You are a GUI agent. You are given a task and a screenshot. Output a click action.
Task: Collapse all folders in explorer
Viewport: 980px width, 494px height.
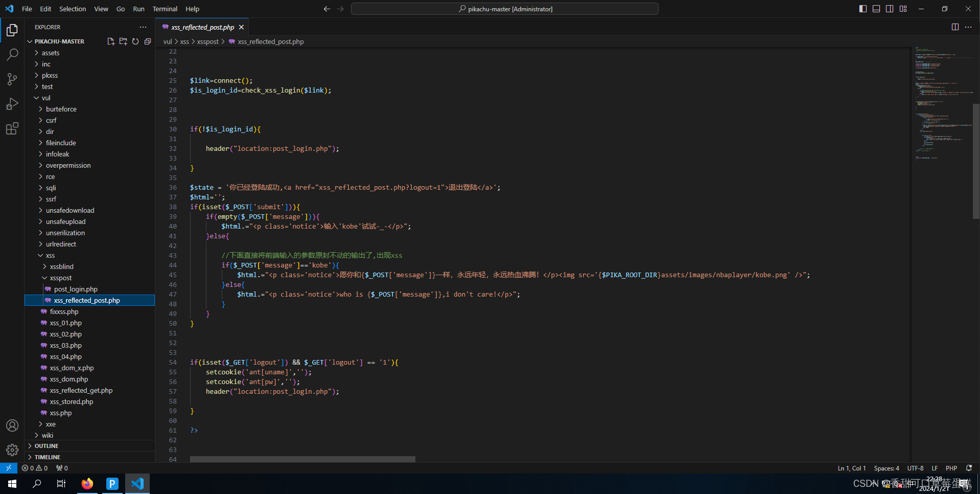(x=148, y=41)
